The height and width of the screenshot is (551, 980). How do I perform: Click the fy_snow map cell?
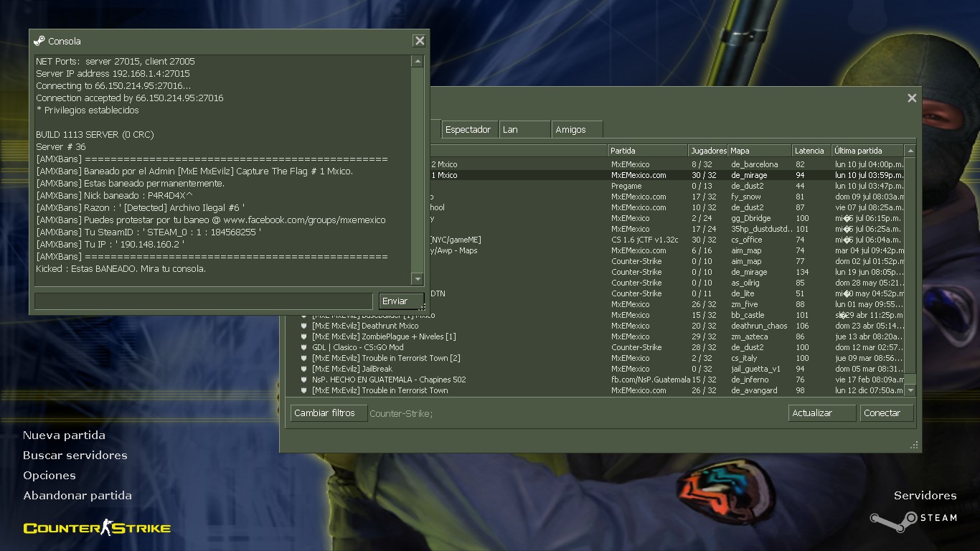(746, 197)
